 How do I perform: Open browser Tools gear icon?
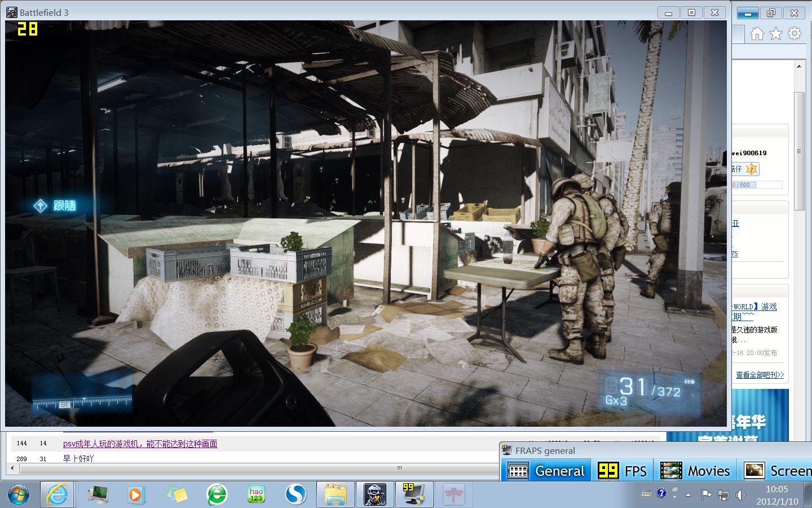click(795, 34)
